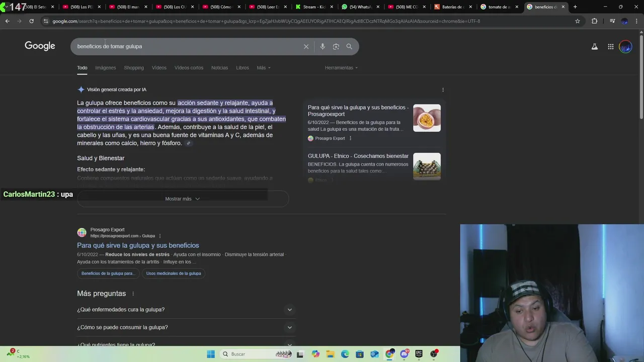Switch to the 'Baterías de' browser tab

pyautogui.click(x=453, y=7)
